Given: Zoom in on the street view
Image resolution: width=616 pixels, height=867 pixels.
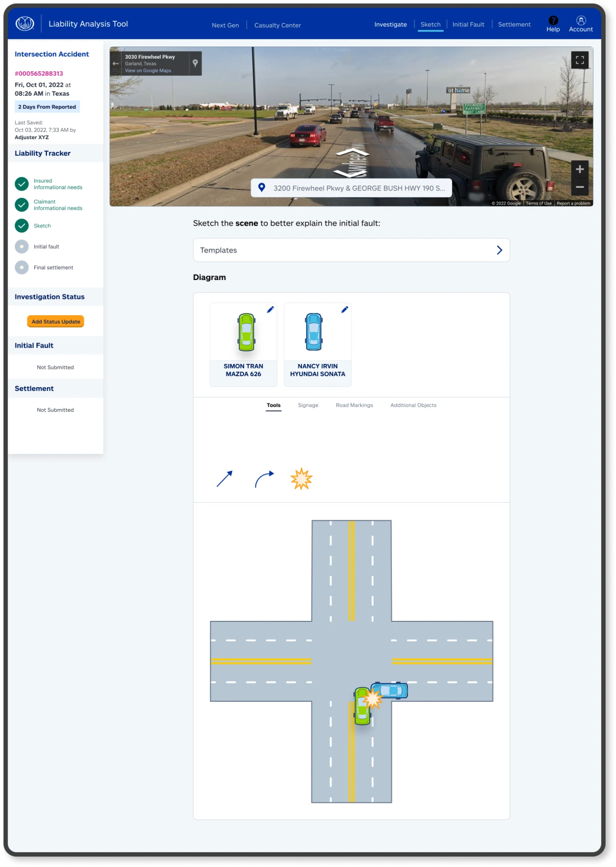Looking at the screenshot, I should [x=579, y=169].
